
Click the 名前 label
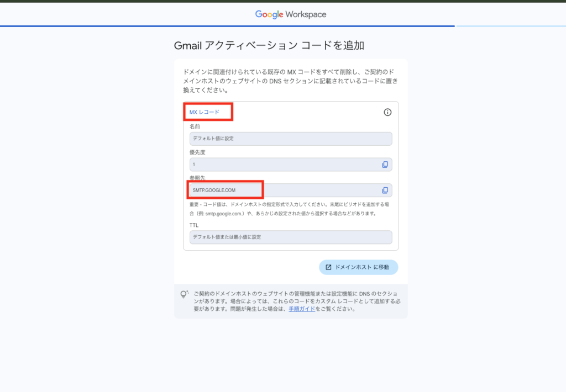tap(195, 126)
